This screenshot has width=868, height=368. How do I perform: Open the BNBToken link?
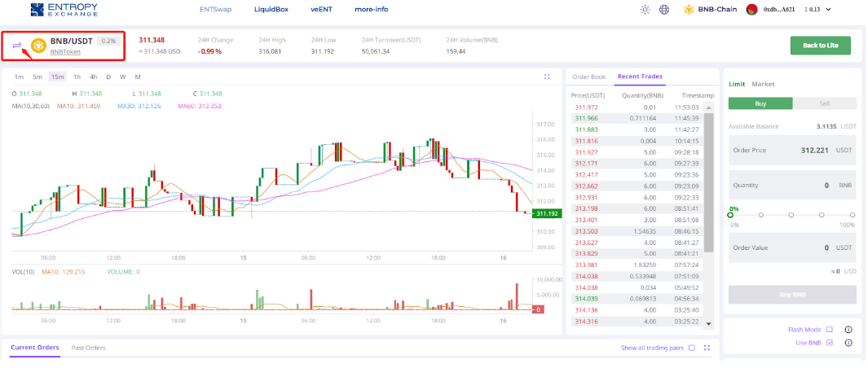65,51
